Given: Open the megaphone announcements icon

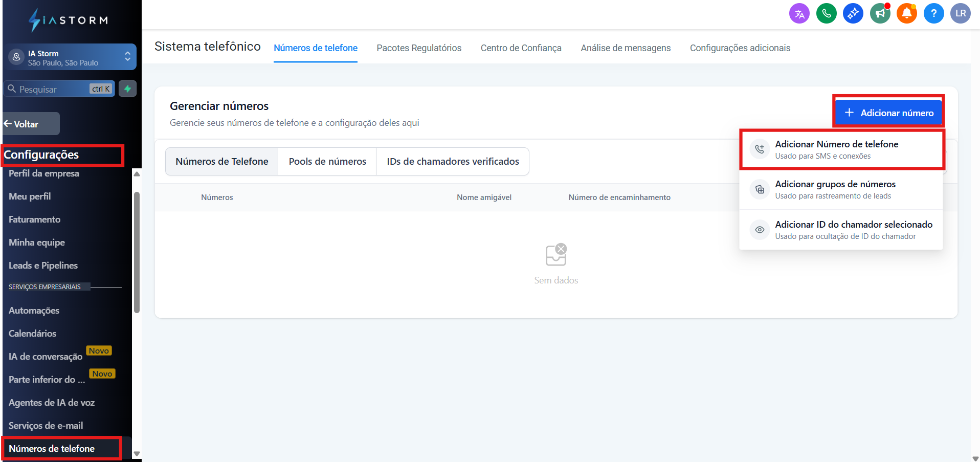Looking at the screenshot, I should [x=880, y=14].
